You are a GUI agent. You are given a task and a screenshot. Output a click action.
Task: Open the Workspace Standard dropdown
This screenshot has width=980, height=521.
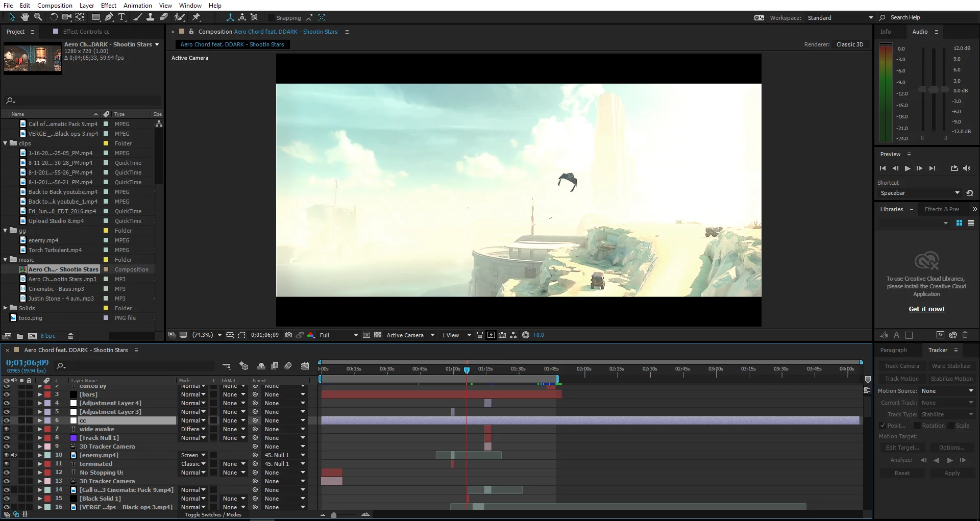click(x=840, y=18)
